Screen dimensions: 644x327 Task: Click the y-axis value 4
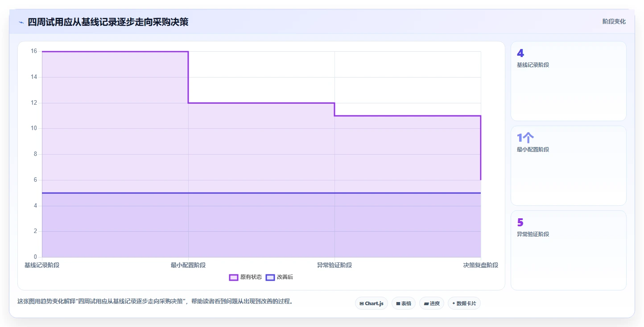point(35,206)
